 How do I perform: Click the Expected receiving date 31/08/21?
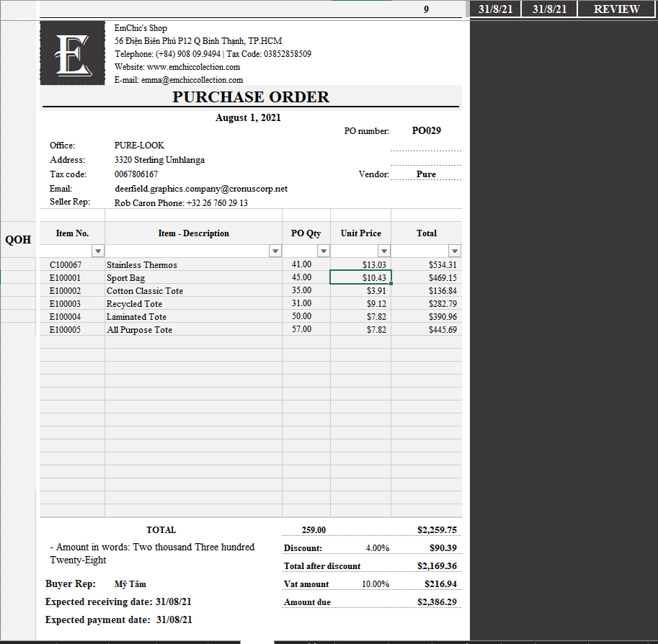173,602
